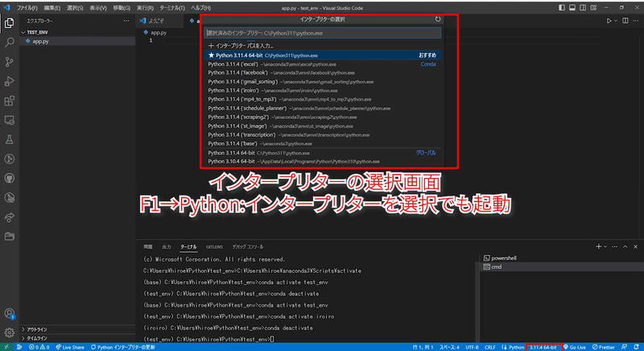The image size is (644, 351).
Task: Open editor more actions ellipsis at top right
Action: 637,20
